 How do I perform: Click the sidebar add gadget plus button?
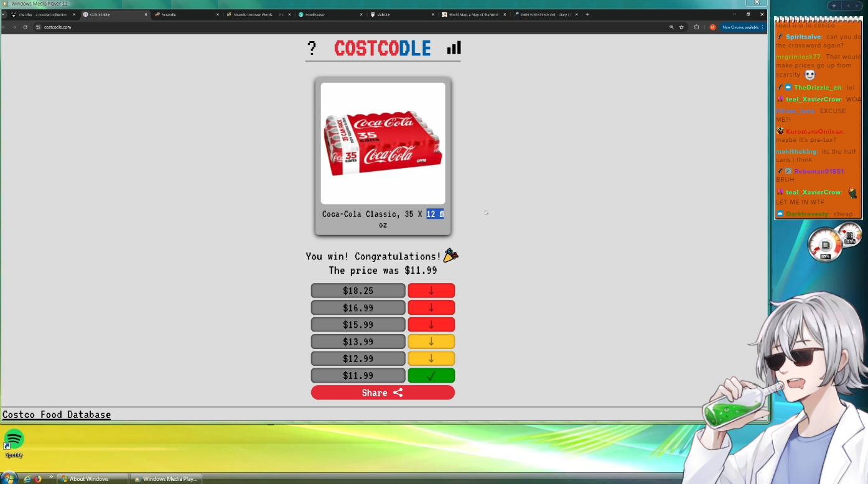(834, 6)
